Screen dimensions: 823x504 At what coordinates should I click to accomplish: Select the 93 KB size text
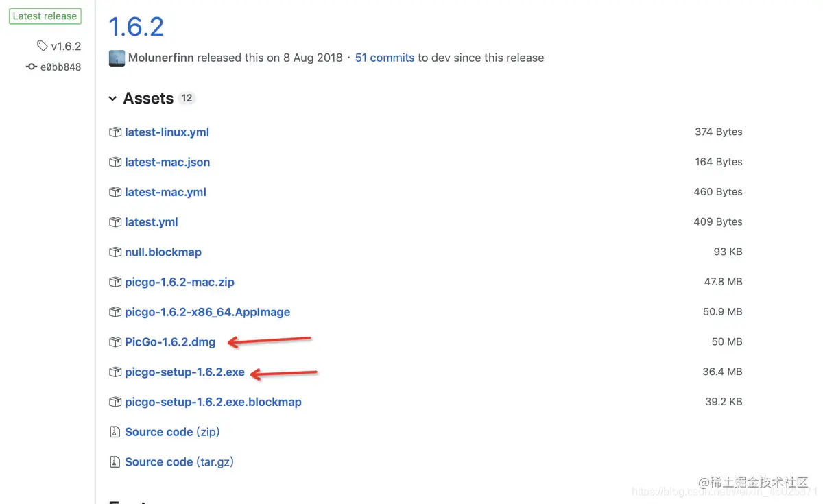tap(728, 252)
